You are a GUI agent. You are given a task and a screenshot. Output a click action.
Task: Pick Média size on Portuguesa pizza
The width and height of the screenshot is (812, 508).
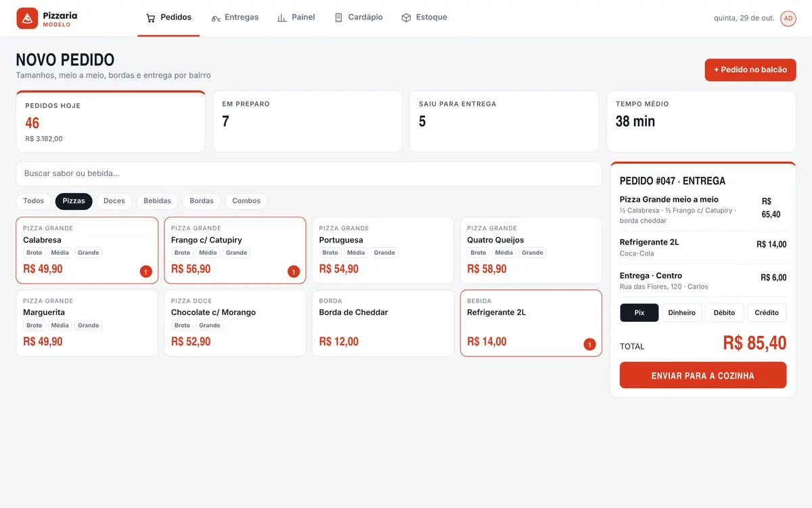[x=356, y=253]
